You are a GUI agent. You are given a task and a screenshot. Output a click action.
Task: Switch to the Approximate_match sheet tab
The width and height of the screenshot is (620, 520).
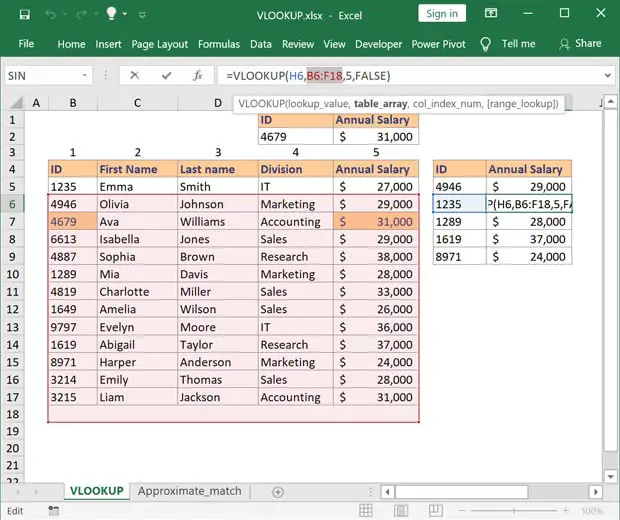189,491
